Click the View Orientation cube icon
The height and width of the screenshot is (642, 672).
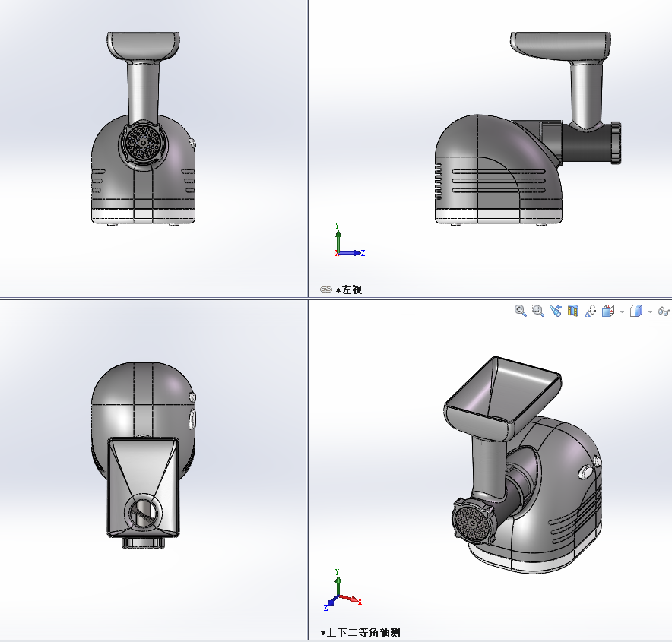click(x=608, y=311)
